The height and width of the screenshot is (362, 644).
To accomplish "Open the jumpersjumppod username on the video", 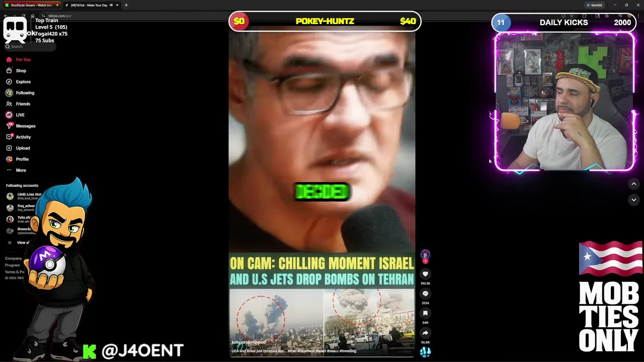I will 249,342.
